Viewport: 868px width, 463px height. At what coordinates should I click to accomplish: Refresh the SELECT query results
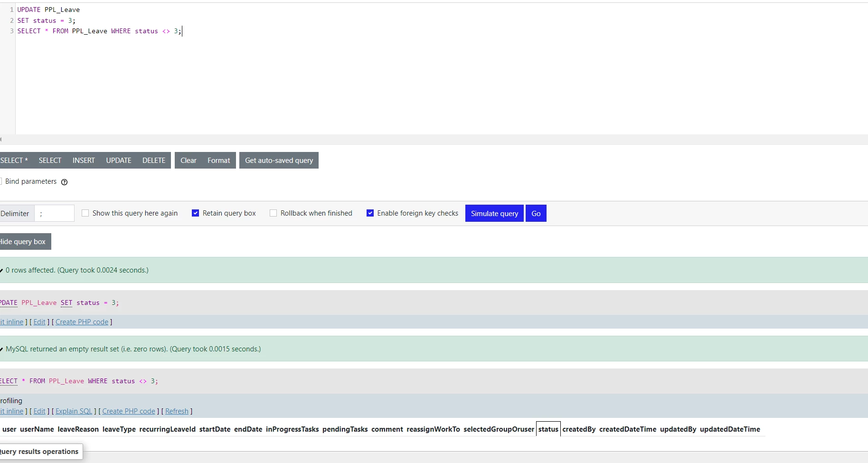(177, 411)
